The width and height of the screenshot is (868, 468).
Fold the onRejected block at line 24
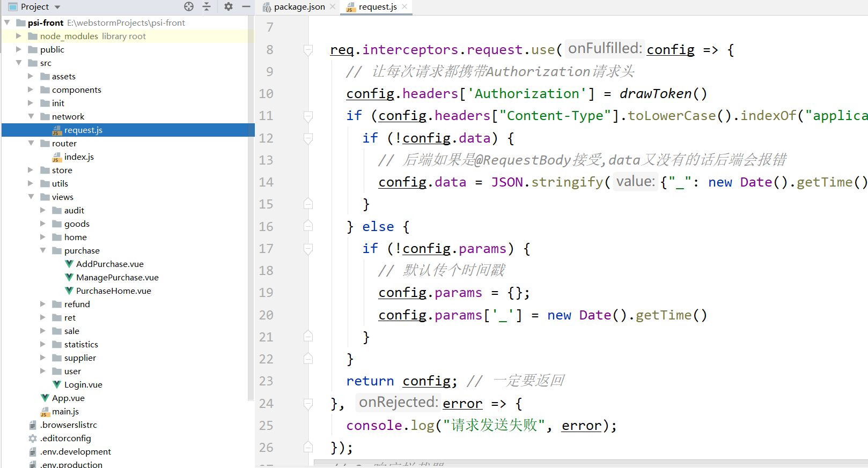click(308, 403)
